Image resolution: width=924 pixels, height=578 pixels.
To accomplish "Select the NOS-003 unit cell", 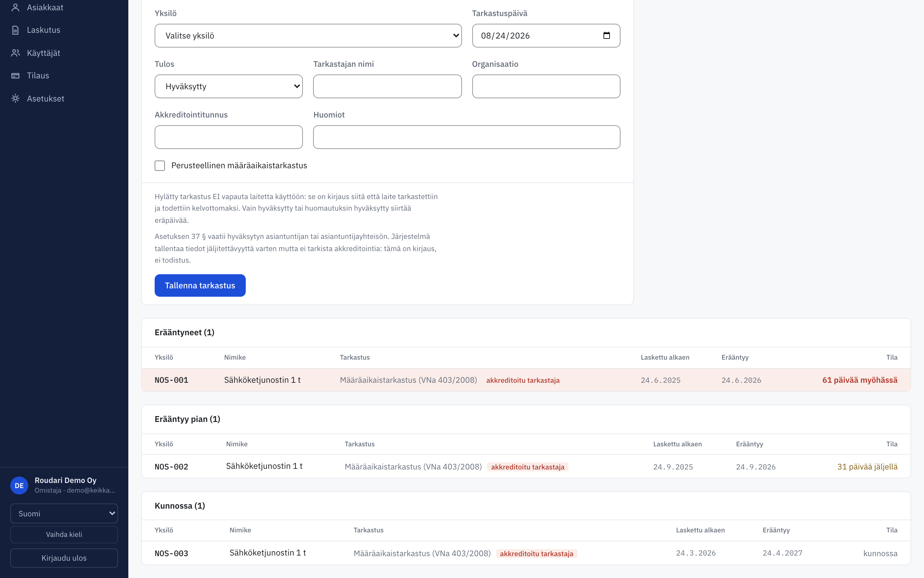I will pyautogui.click(x=171, y=554).
